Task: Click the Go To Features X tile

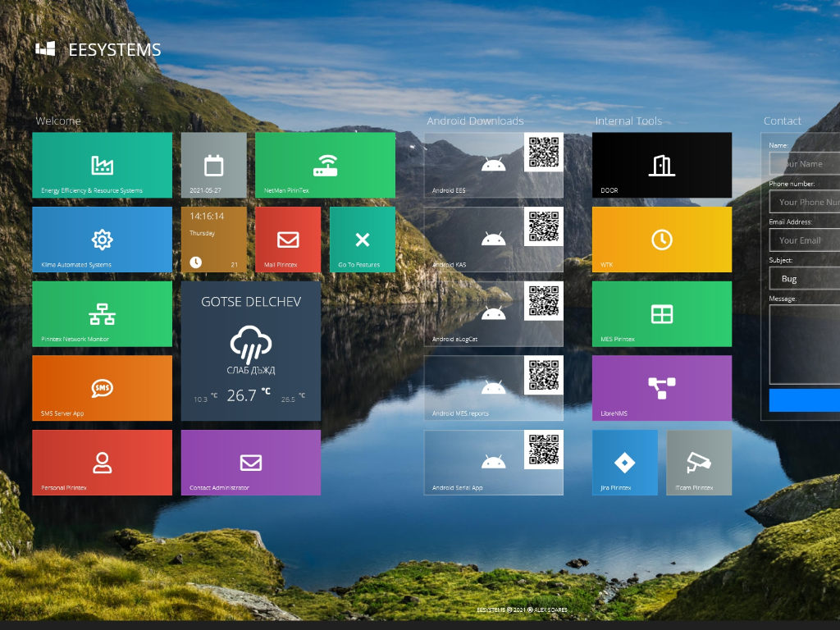Action: tap(363, 240)
